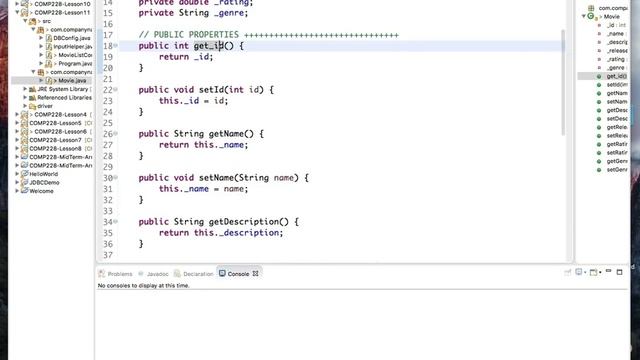Close the Console view tab

(256, 274)
